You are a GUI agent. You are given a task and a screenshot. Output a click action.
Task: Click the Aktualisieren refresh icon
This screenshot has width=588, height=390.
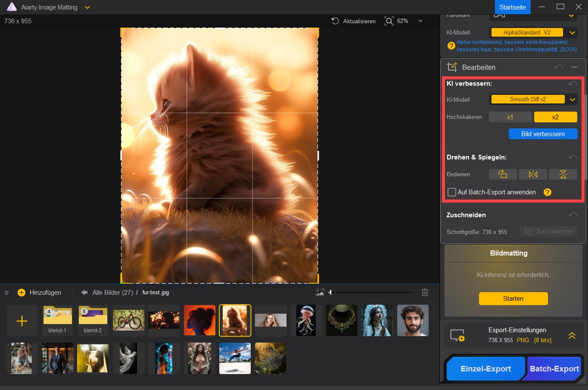click(x=335, y=21)
